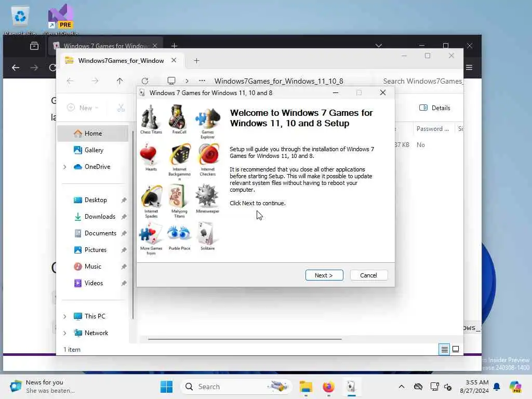Click the browser back arrow
The height and width of the screenshot is (399, 532).
tap(16, 68)
